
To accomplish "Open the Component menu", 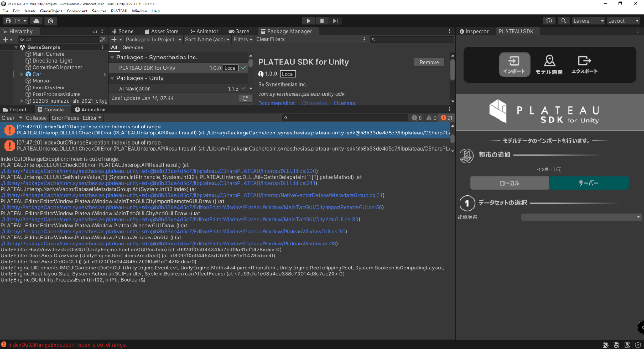I will click(x=77, y=11).
